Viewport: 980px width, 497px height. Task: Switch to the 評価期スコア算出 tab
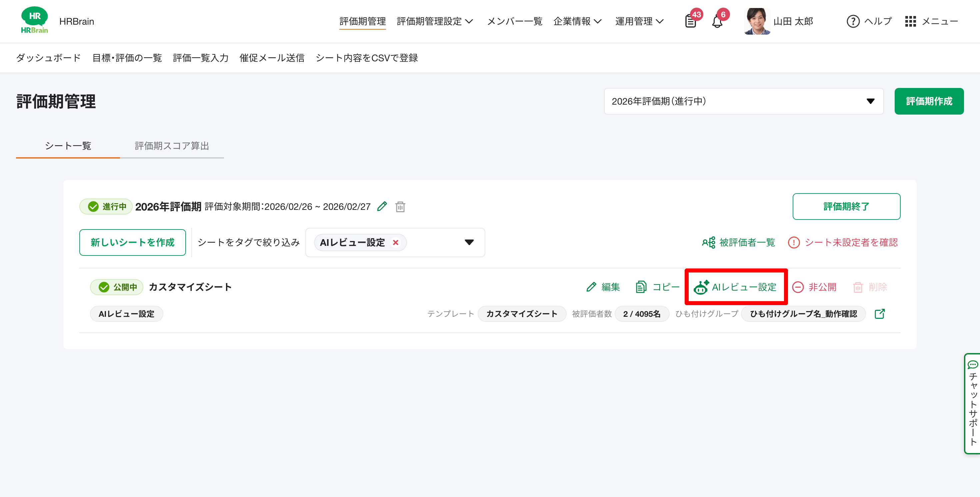[172, 146]
